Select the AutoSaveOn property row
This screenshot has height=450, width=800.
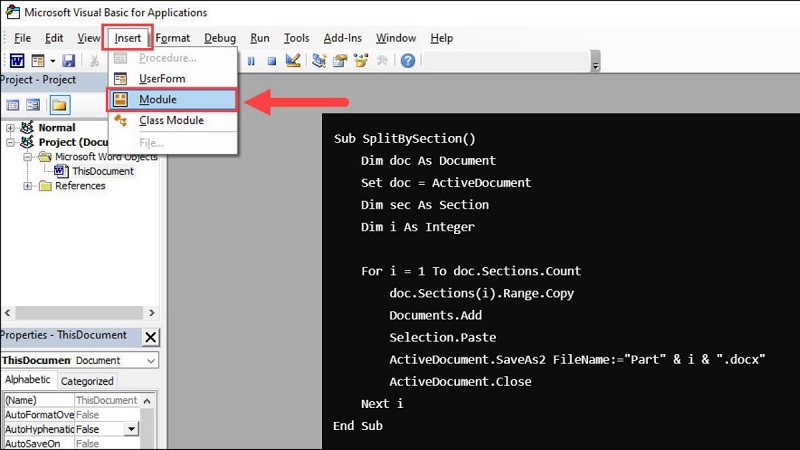71,443
